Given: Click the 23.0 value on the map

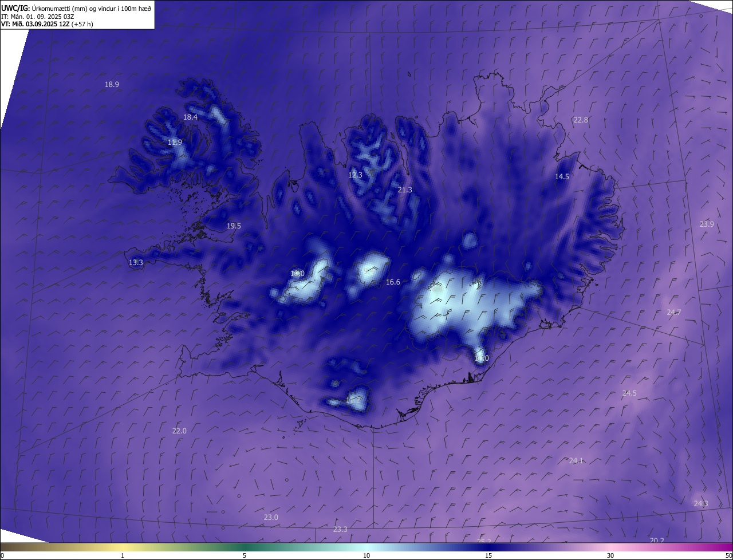Looking at the screenshot, I should pyautogui.click(x=271, y=517).
